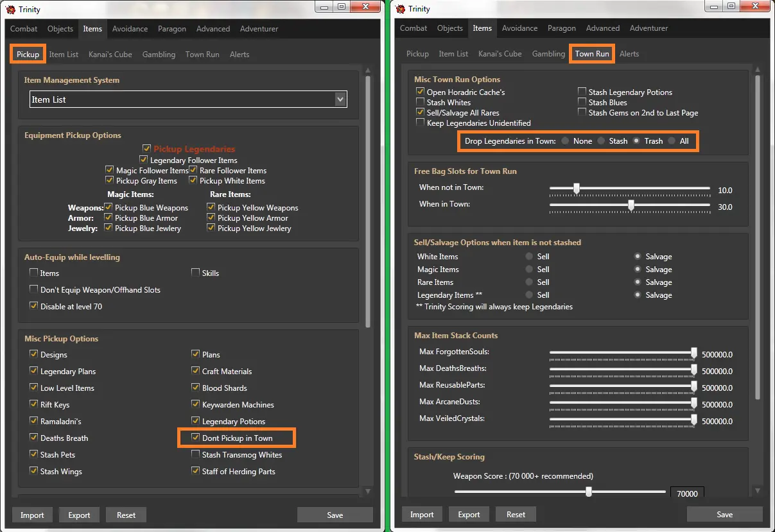Enable Keep Legendaries Unidentified option

point(421,123)
